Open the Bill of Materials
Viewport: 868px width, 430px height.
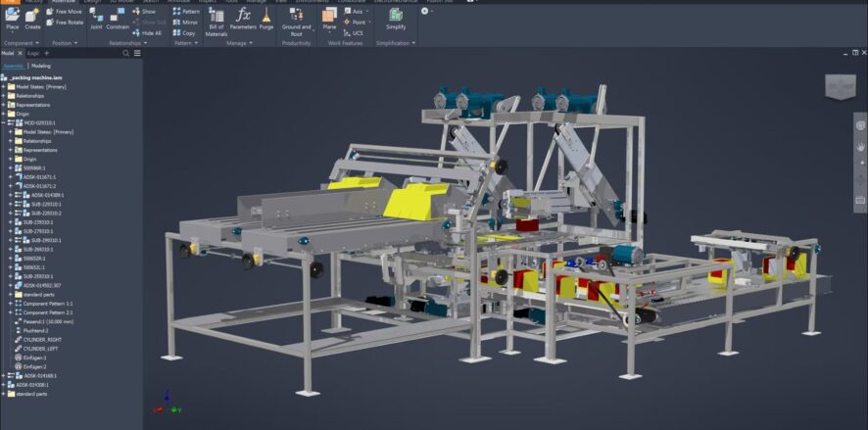[x=217, y=22]
